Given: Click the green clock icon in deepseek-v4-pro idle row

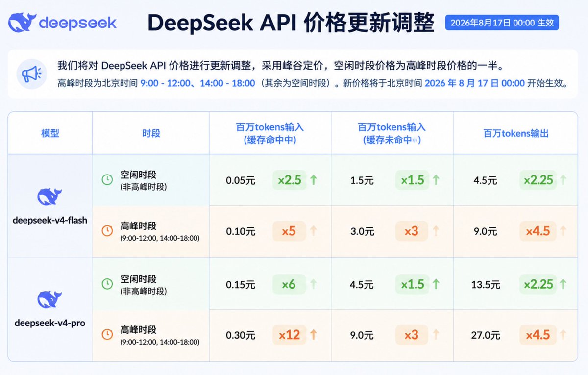Looking at the screenshot, I should (x=107, y=284).
